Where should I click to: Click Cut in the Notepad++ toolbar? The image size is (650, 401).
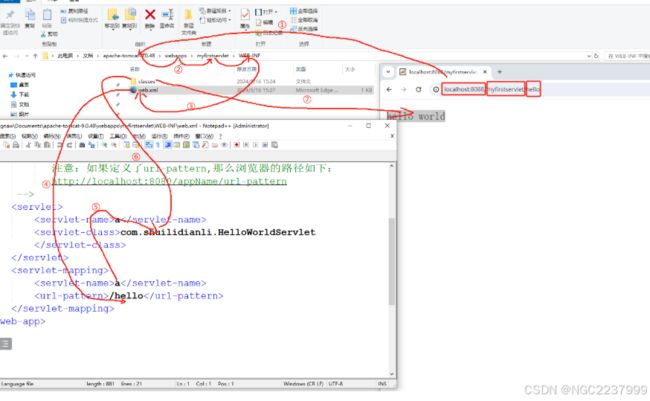[28, 145]
